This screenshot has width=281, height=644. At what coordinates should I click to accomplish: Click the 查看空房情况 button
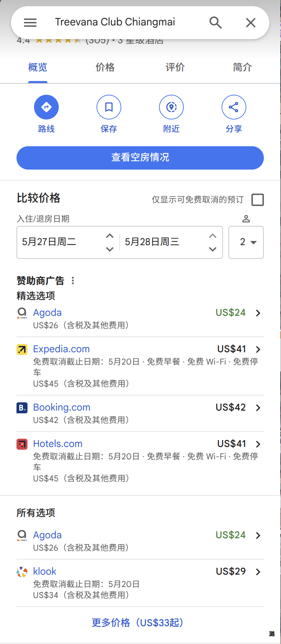pos(140,158)
